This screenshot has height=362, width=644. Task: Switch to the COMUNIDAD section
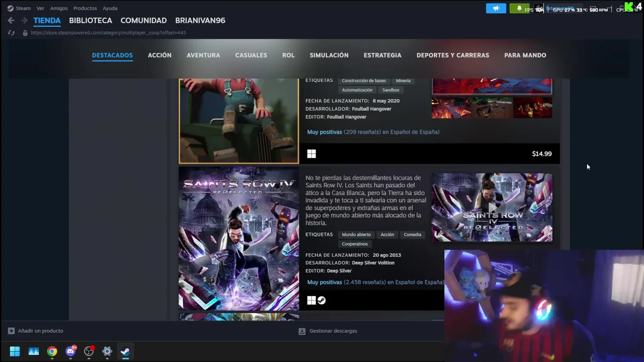click(x=143, y=21)
